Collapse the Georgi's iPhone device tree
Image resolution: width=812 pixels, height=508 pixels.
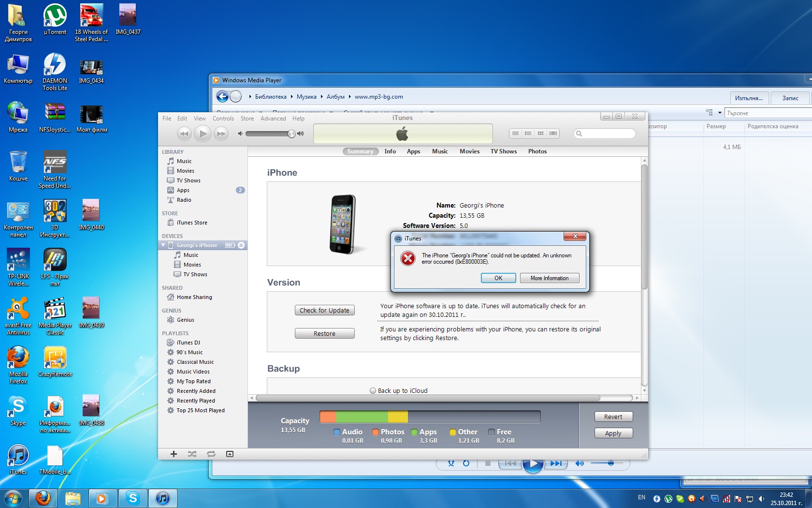pyautogui.click(x=163, y=245)
